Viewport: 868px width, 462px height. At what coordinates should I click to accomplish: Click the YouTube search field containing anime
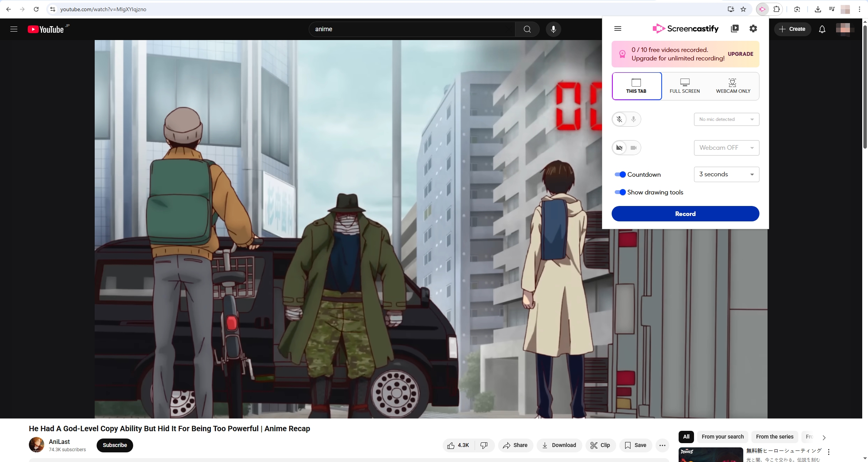click(x=412, y=29)
